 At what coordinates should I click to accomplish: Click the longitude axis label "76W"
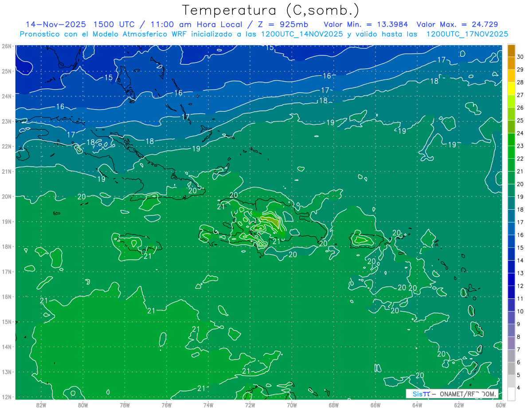coord(166,405)
